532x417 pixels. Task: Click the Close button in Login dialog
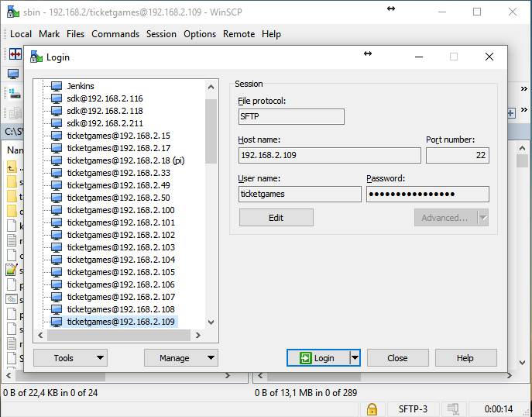coord(397,358)
